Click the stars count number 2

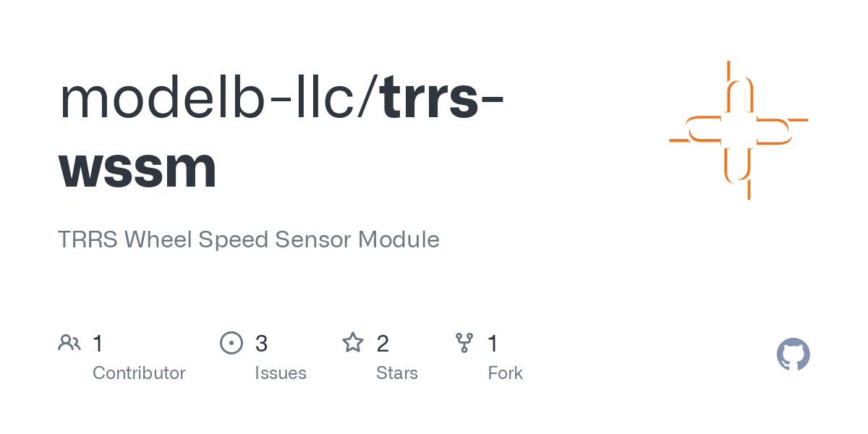[x=383, y=344]
